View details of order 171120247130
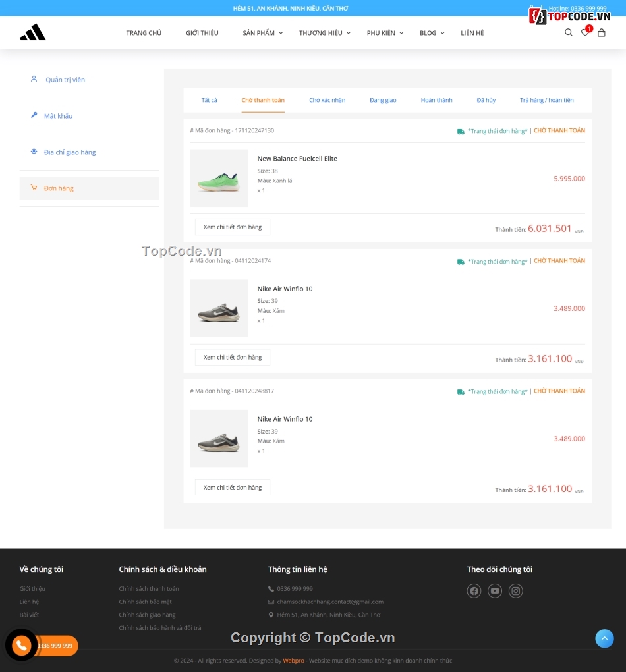Viewport: 626px width, 672px height. click(233, 227)
